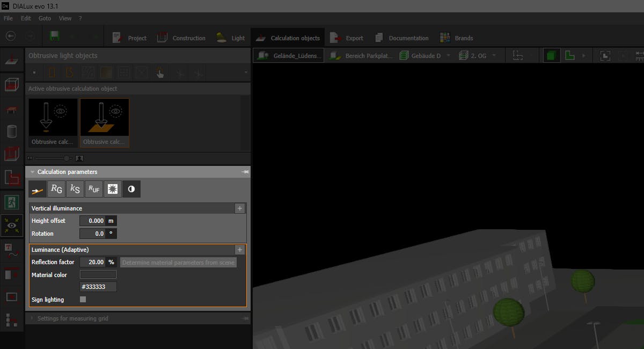Switch to the Light tab
Image resolution: width=644 pixels, height=349 pixels.
230,38
